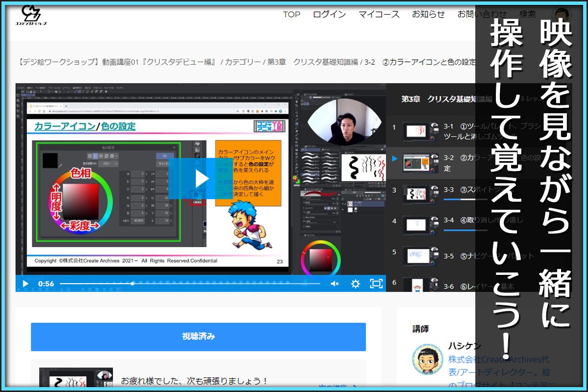This screenshot has width=588, height=392.
Task: Open the next lesson thumbnail below 視聴済み
Action: click(x=76, y=378)
